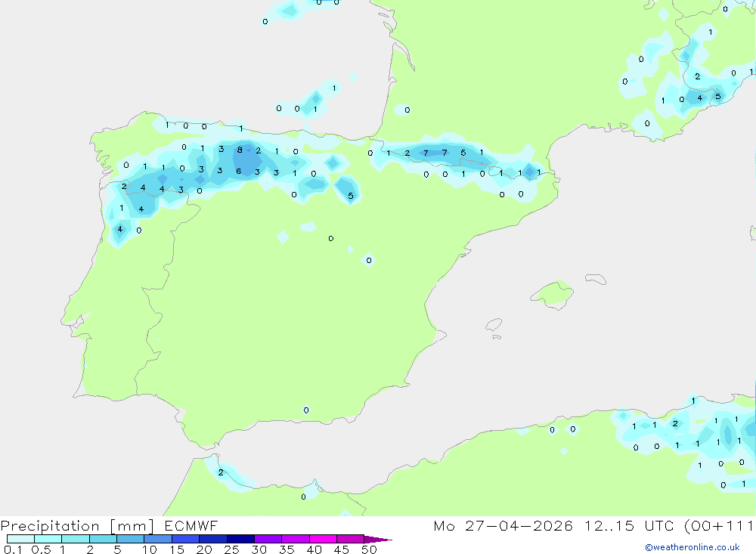This screenshot has width=756, height=554.
Task: Select the 1–2 mm legend color swatch
Action: (76, 539)
